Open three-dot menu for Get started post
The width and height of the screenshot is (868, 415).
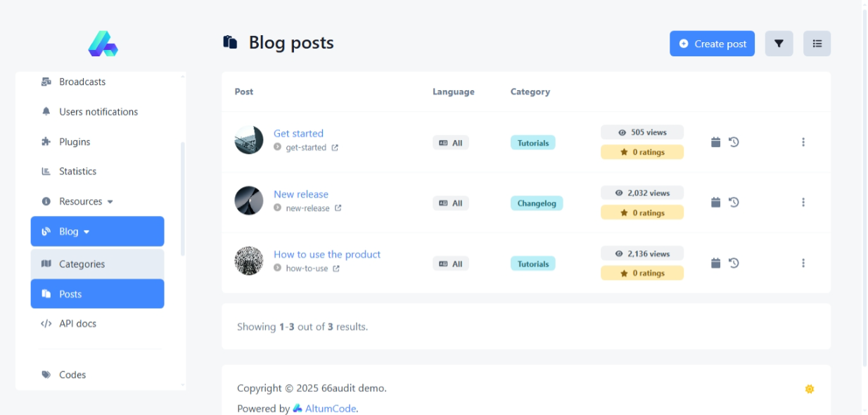point(803,142)
